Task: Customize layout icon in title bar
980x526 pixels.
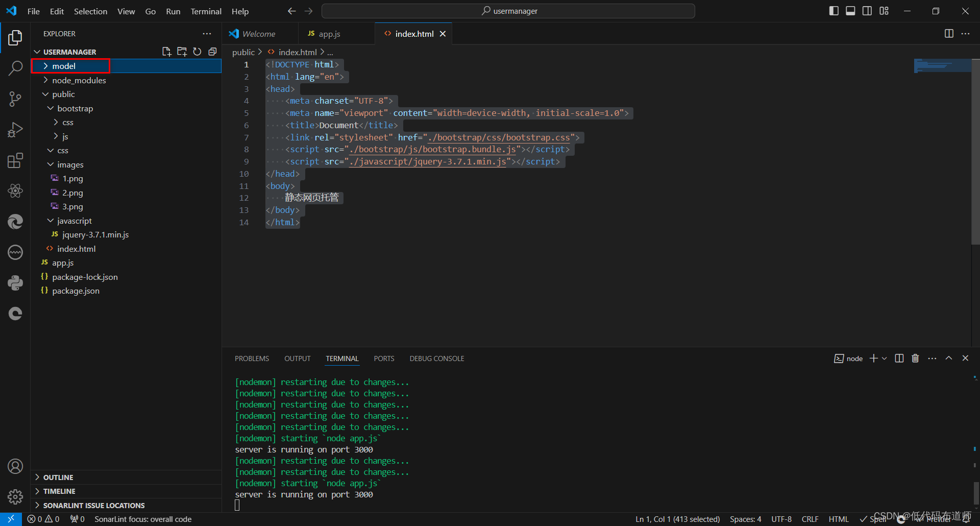Action: [x=884, y=11]
